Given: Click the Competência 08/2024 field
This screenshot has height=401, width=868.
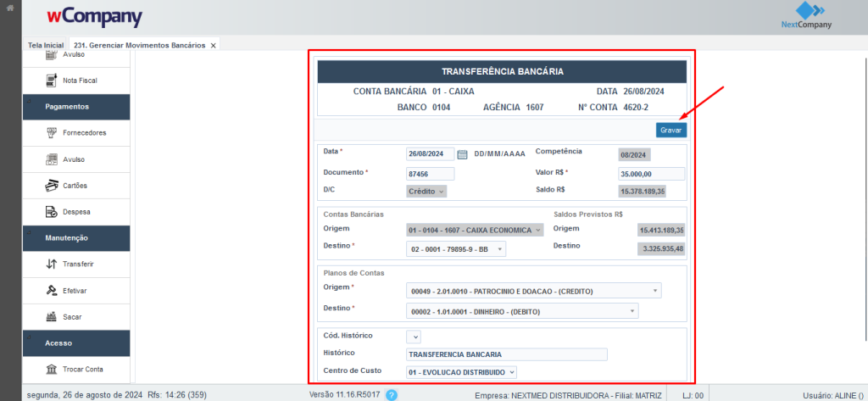Looking at the screenshot, I should click(x=634, y=156).
